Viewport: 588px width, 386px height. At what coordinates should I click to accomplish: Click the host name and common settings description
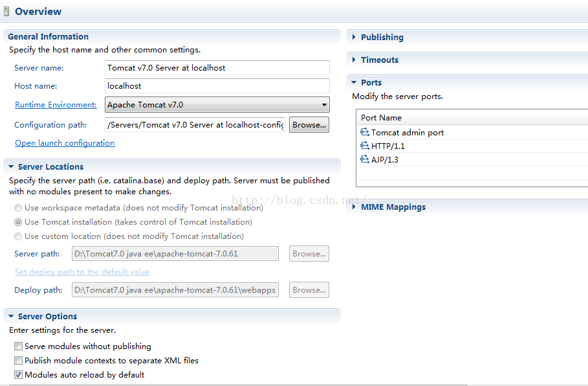105,50
